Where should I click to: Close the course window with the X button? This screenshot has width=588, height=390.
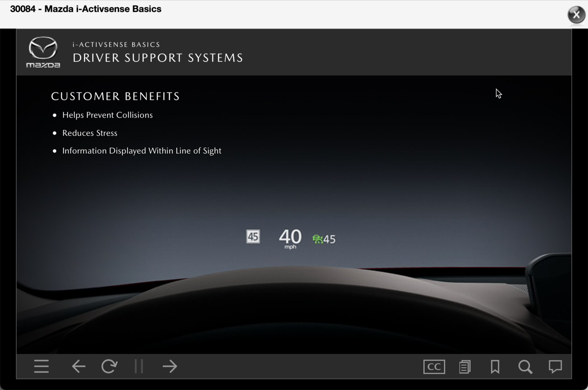click(x=576, y=15)
